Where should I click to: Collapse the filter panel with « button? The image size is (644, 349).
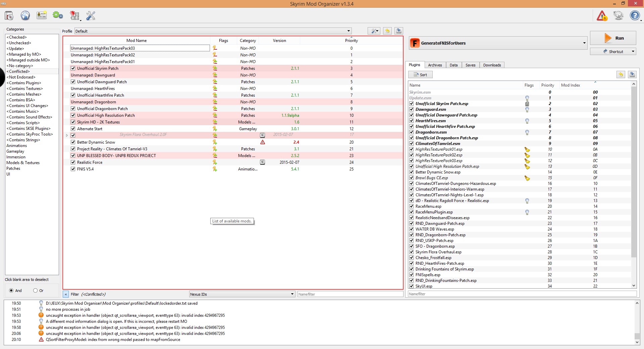[66, 294]
